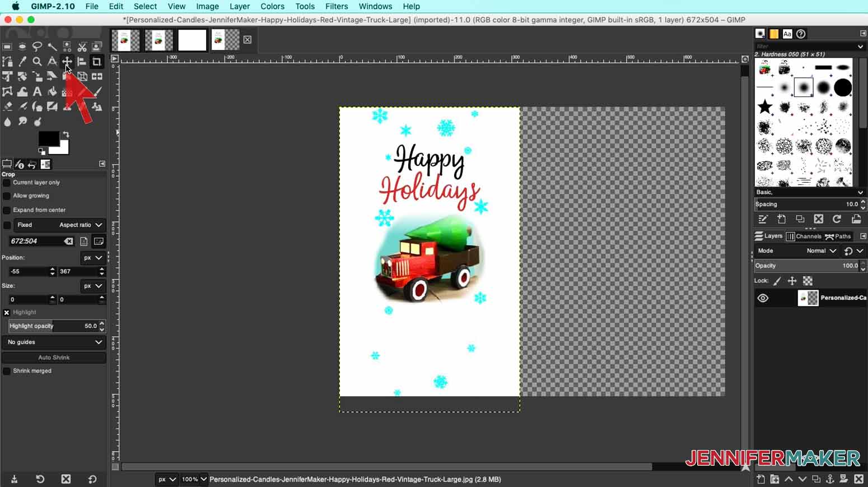868x487 pixels.
Task: Select the Foreground Select tool
Action: (97, 47)
